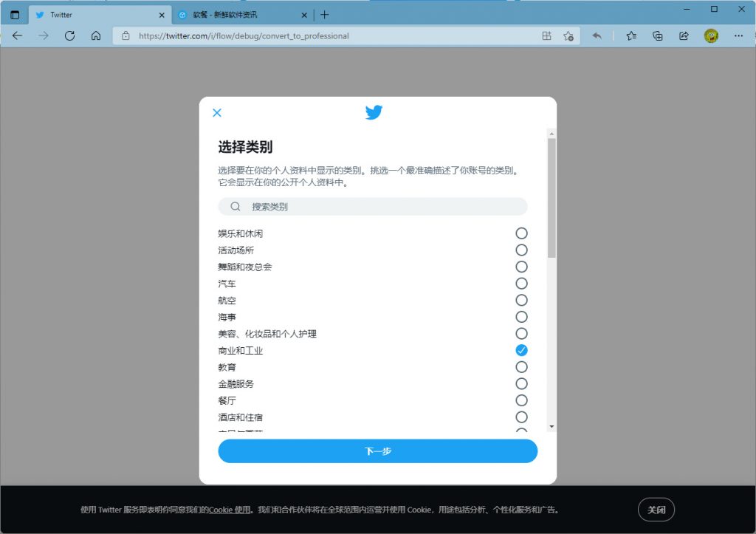Click the 下一步 button

pyautogui.click(x=377, y=451)
